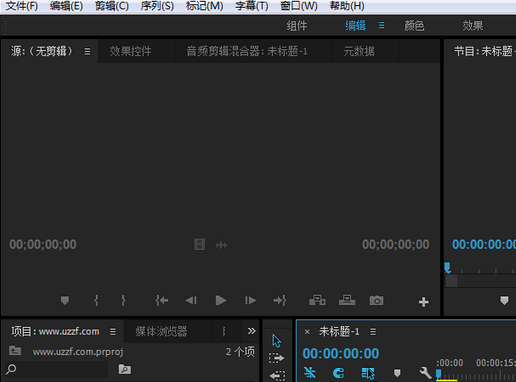Toggle Linked Selection in timeline
Screen dimensions: 516x382
[x=368, y=373]
